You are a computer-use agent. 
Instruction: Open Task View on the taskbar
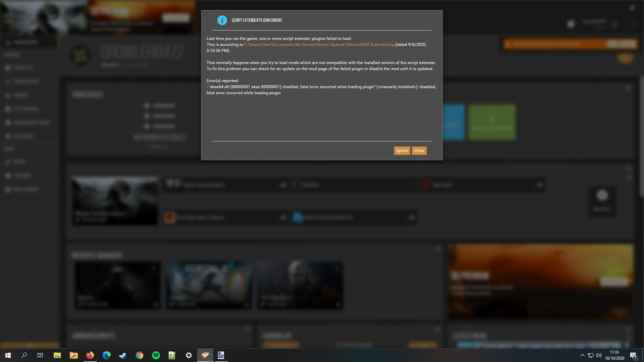[x=40, y=355]
